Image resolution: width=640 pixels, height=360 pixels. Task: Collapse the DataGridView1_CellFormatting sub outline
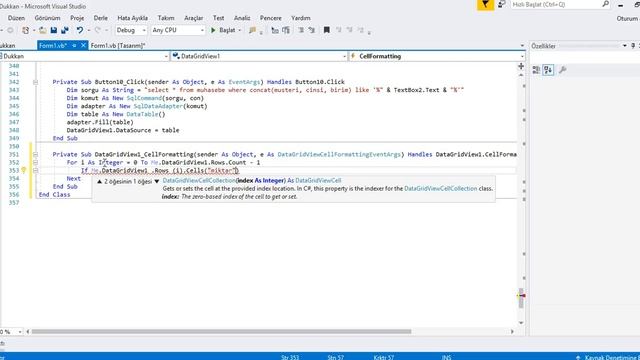[35, 155]
